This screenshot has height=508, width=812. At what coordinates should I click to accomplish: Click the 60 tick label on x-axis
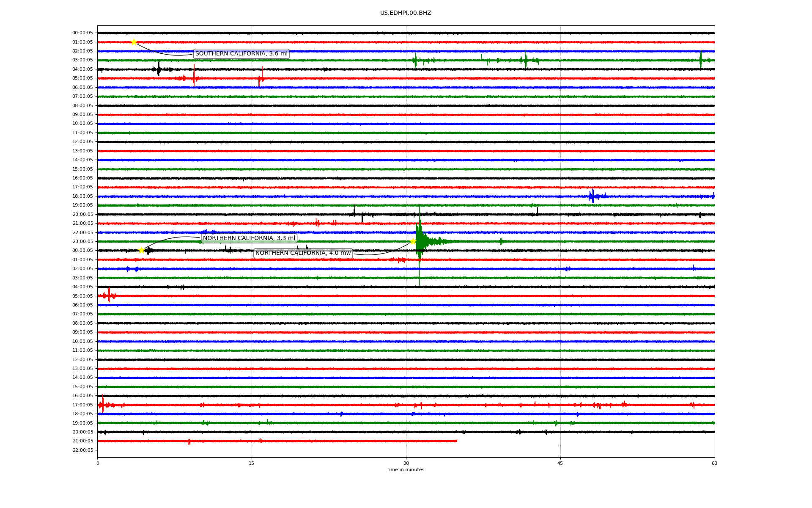[x=714, y=463]
